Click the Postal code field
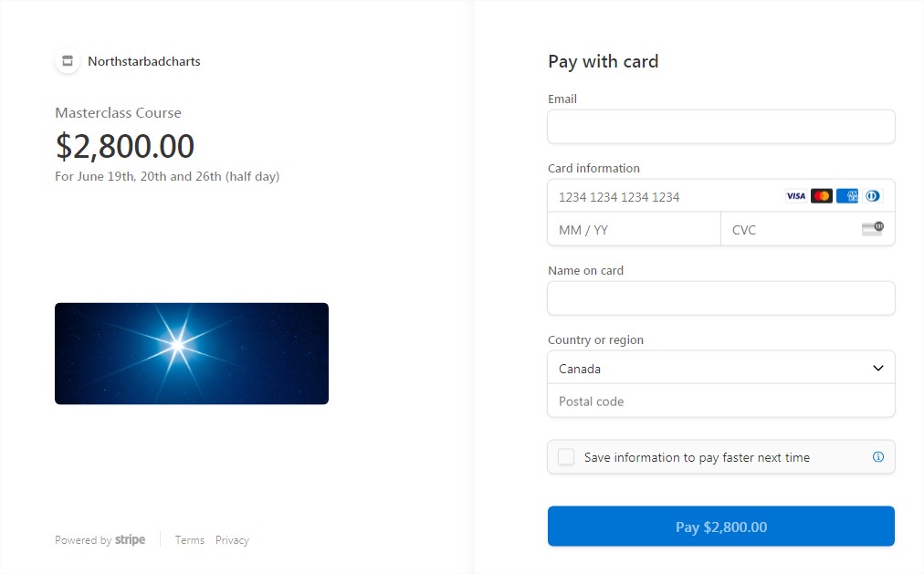Viewport: 924px width, 574px height. point(721,401)
